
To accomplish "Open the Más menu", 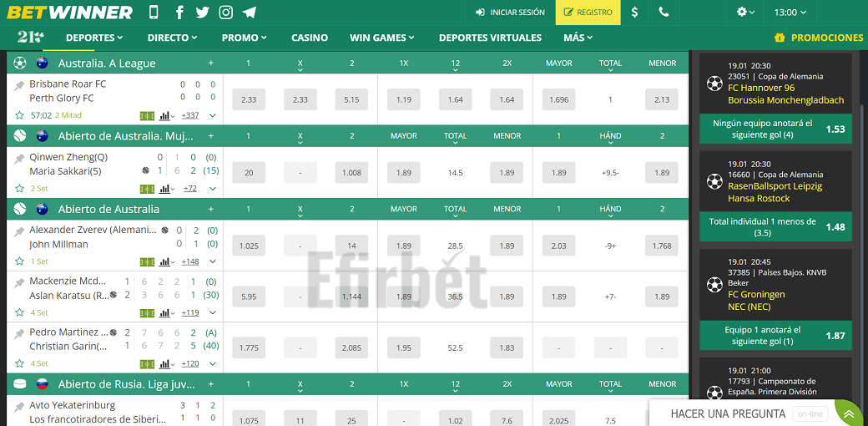I will [578, 38].
